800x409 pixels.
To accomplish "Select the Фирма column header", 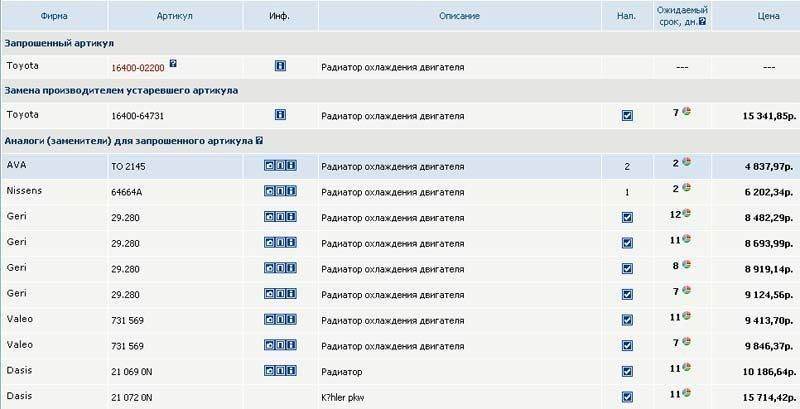I will [x=53, y=17].
